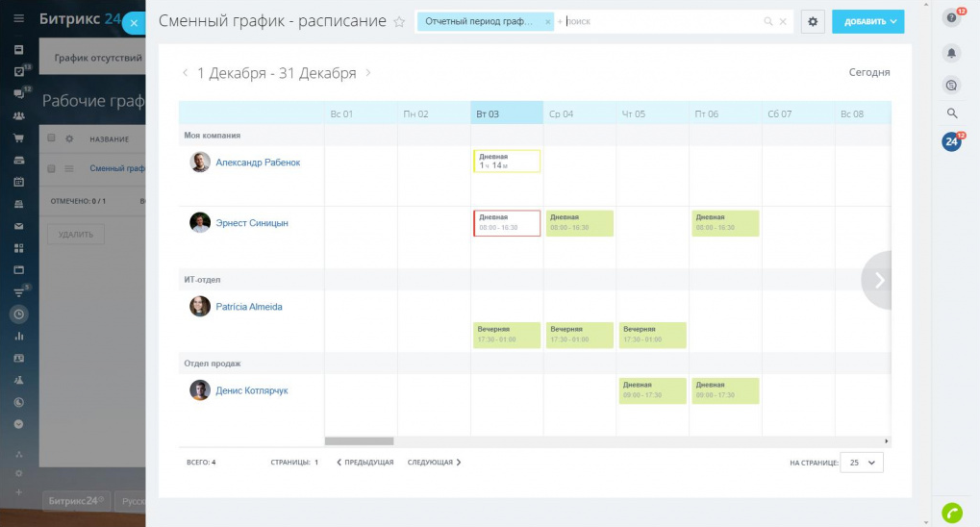
Task: Open the news feed sidebar icon
Action: point(18,49)
